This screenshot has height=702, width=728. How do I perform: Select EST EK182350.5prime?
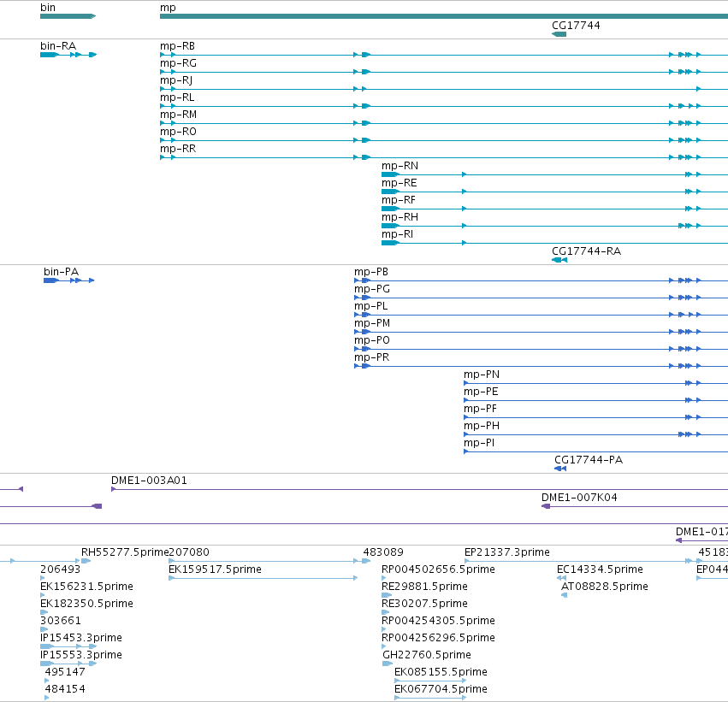(86, 605)
